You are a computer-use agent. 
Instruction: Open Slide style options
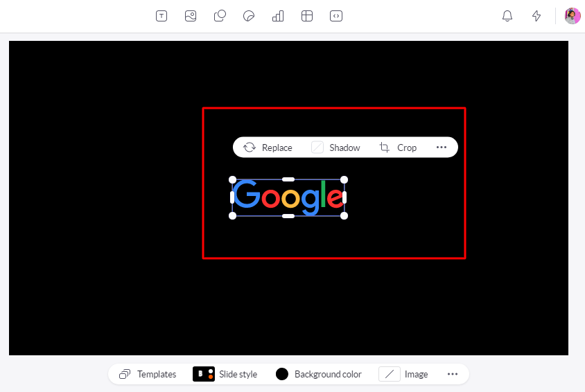coord(225,374)
